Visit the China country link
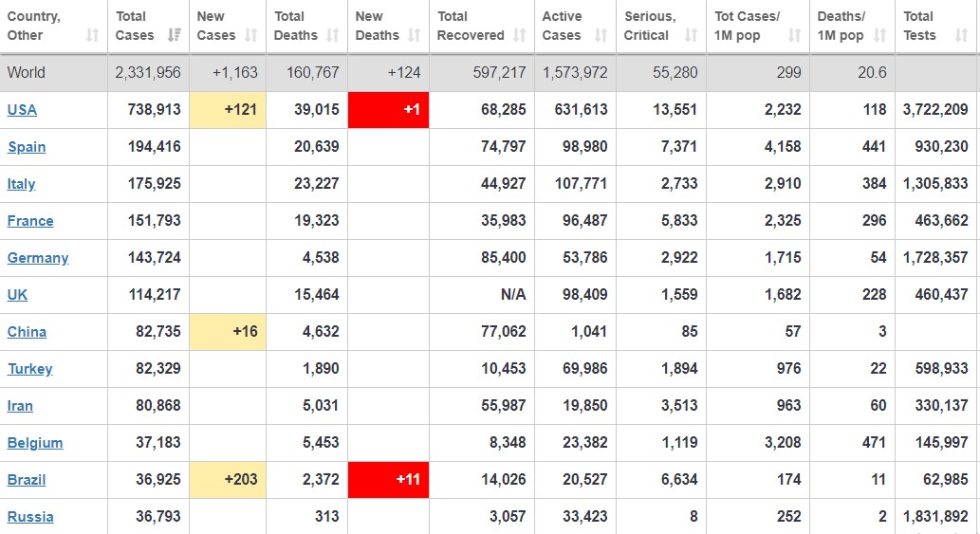This screenshot has height=534, width=980. (x=27, y=332)
